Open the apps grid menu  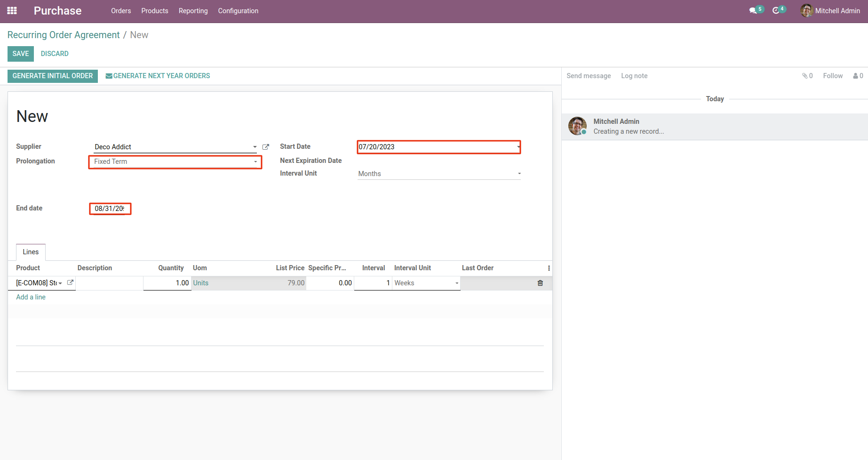coord(12,11)
